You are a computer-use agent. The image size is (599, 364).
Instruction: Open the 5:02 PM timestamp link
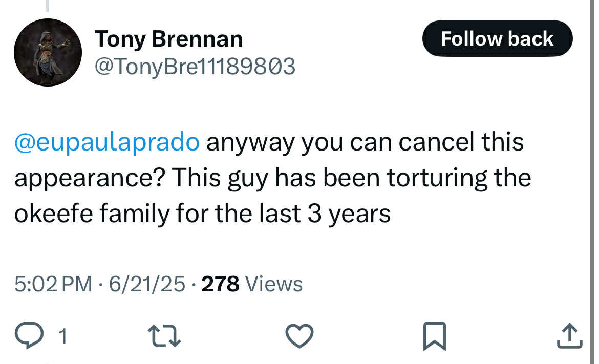(53, 284)
